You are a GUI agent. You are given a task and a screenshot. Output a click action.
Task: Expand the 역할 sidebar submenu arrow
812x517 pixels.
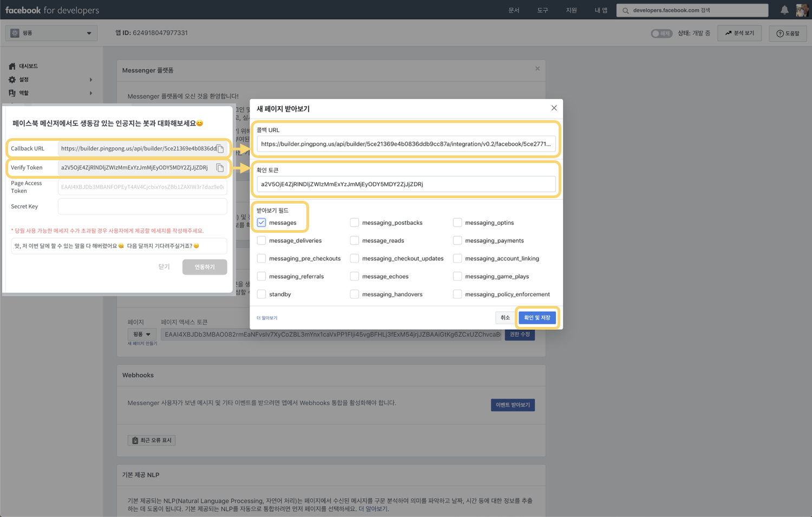[x=91, y=93]
